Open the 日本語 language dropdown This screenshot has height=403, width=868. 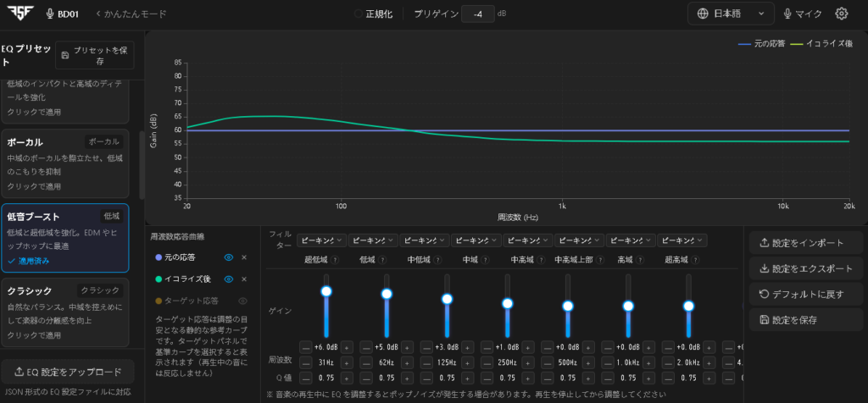point(731,14)
